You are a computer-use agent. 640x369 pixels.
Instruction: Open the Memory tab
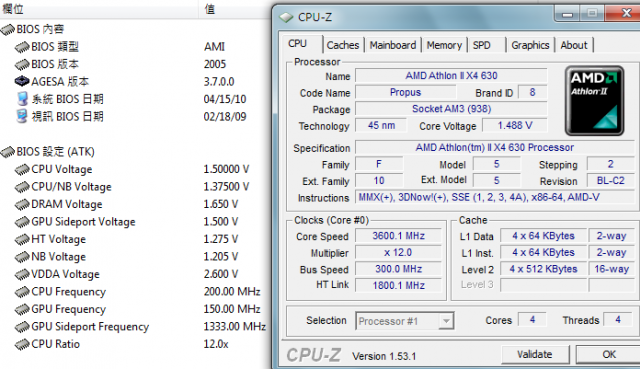click(x=444, y=45)
